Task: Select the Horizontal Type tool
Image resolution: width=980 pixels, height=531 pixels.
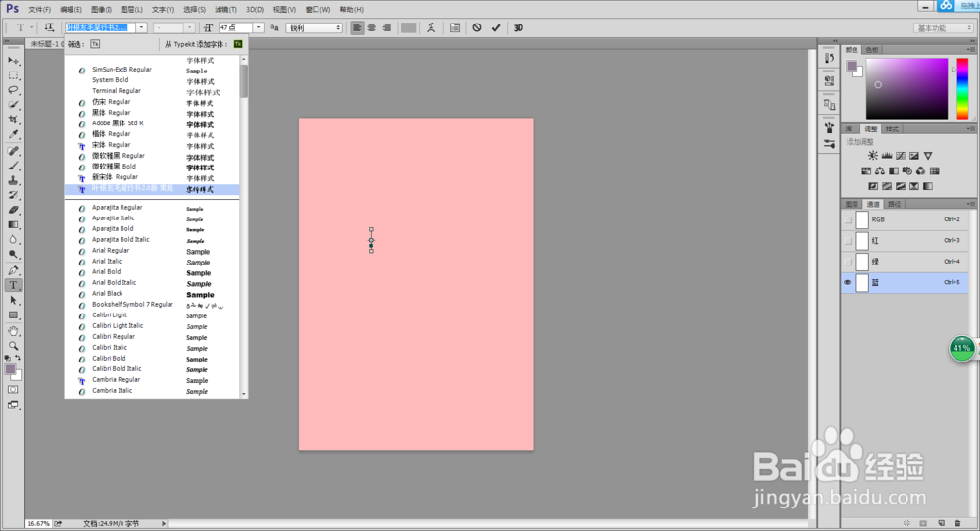Action: 13,285
